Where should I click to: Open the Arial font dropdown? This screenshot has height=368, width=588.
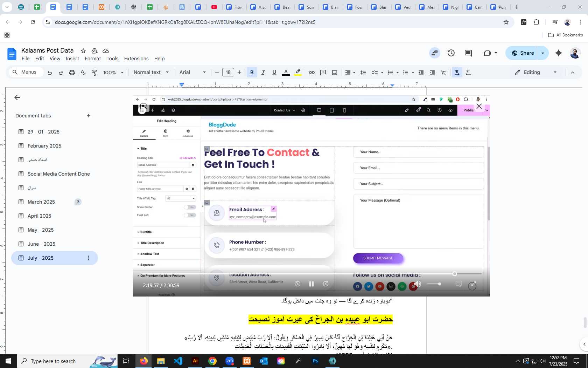click(x=192, y=73)
